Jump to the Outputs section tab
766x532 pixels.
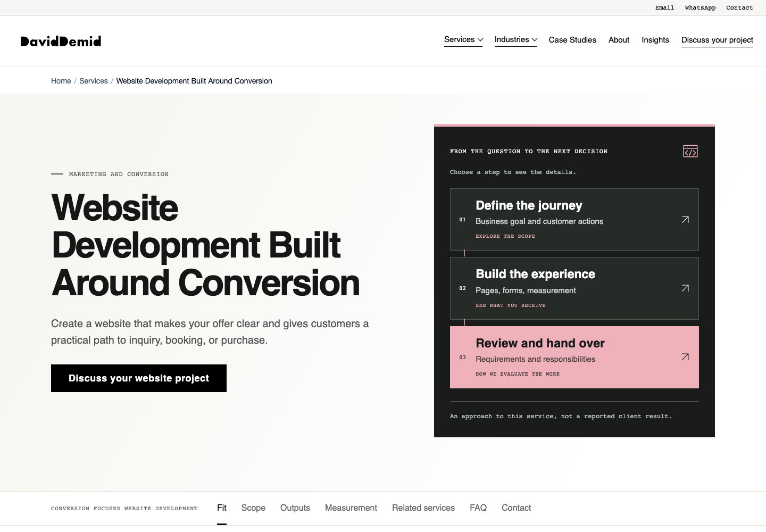coord(295,508)
